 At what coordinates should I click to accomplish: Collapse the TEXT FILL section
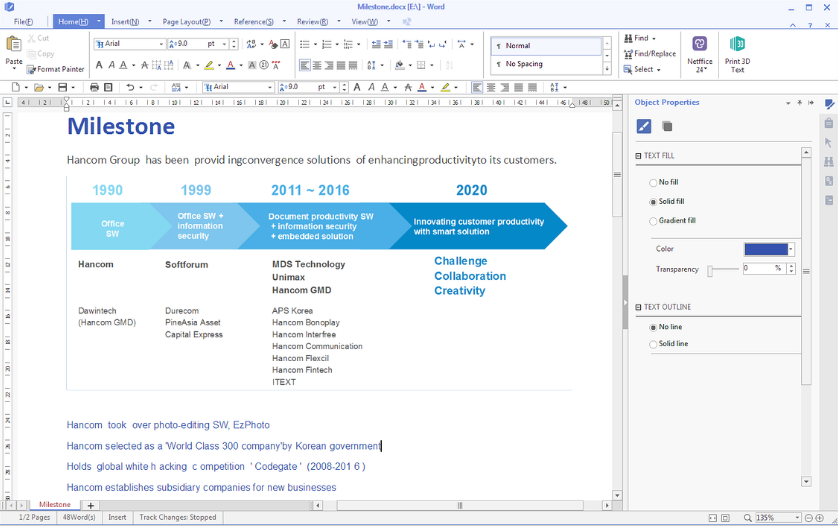click(639, 156)
